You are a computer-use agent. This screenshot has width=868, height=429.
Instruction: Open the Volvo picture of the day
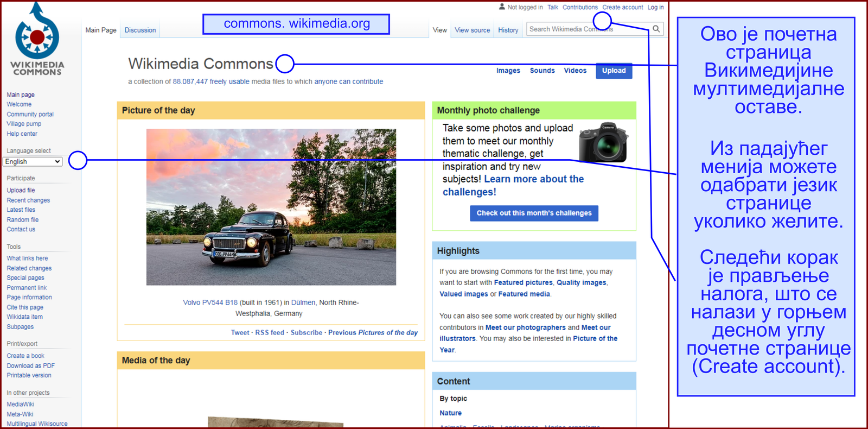point(271,207)
